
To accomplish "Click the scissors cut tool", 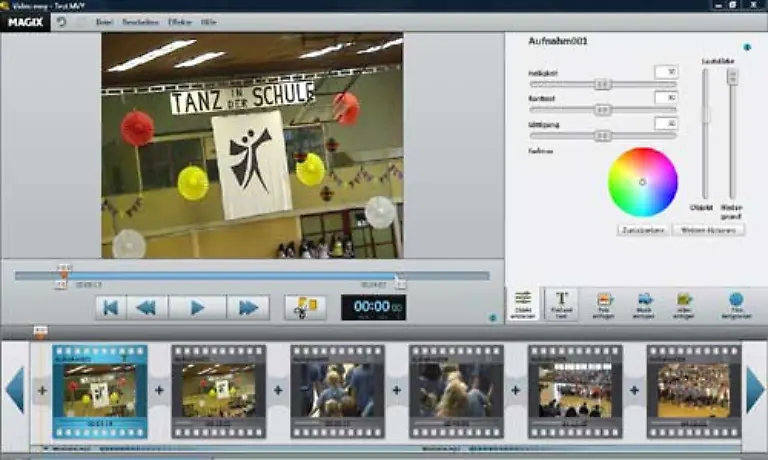I will coord(305,308).
